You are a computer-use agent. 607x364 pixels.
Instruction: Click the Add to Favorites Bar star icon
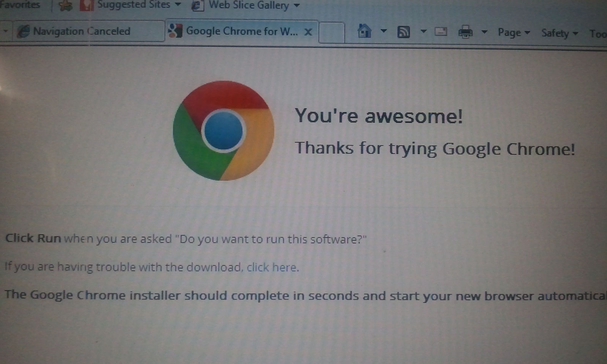[x=65, y=5]
